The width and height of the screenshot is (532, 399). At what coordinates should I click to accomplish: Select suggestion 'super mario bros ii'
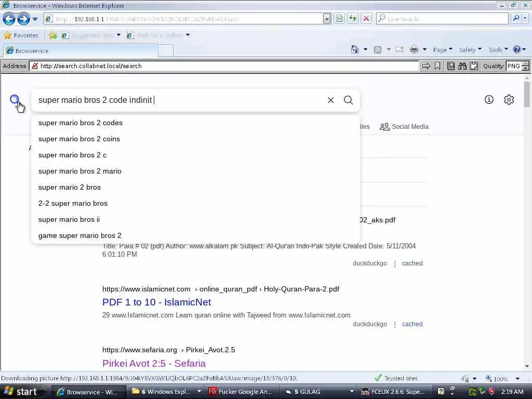195,220
